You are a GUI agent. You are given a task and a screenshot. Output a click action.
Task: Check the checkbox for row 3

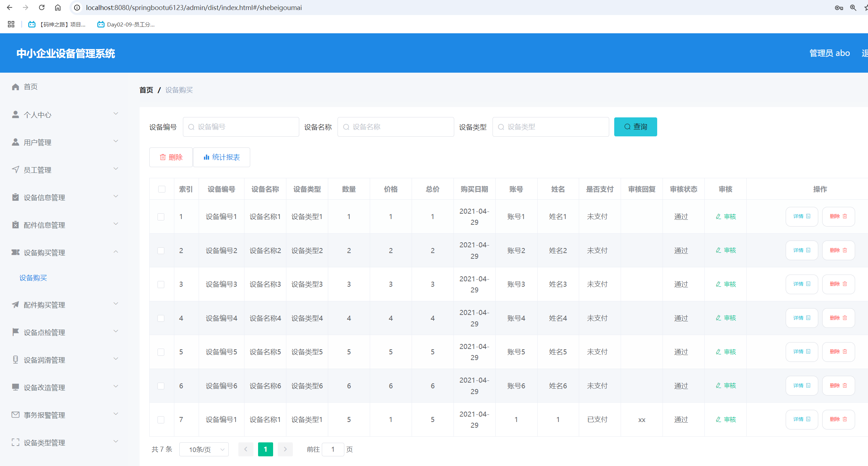tap(161, 285)
